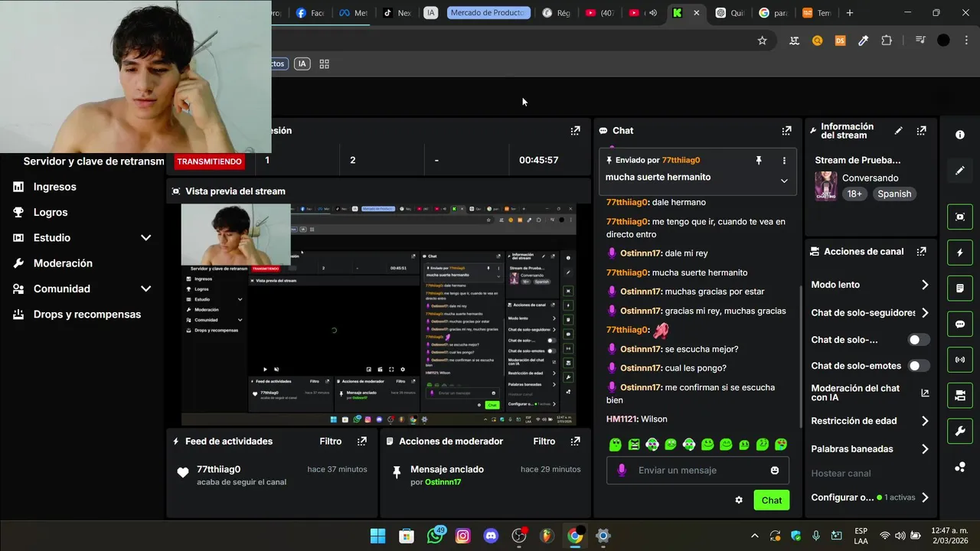Open the chat bubble icon in right sidebar
The image size is (980, 551).
click(960, 324)
